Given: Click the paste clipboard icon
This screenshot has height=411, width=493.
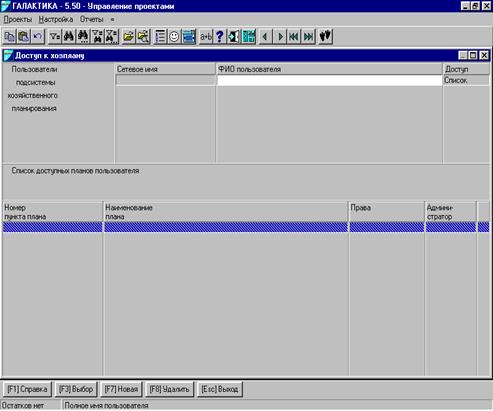Looking at the screenshot, I should coord(24,36).
